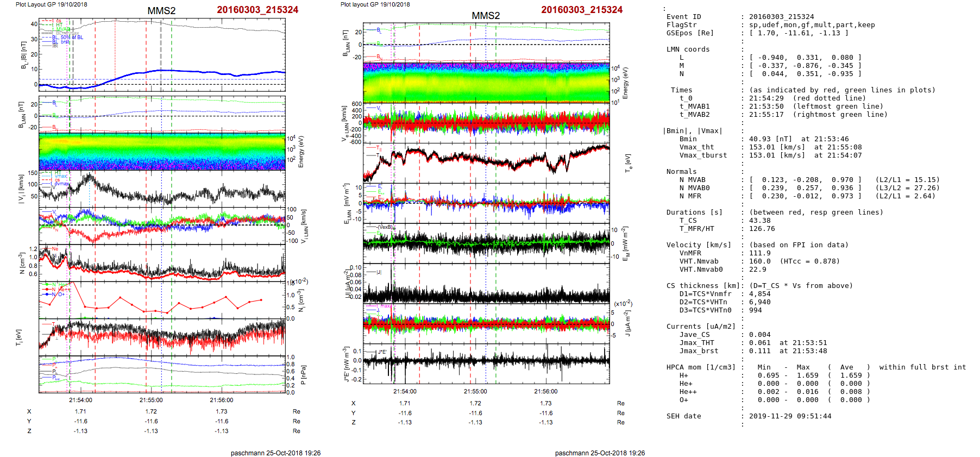This screenshot has height=457, width=980.
Task: Click the ion energy spectrogram in left plot
Action: coord(161,152)
